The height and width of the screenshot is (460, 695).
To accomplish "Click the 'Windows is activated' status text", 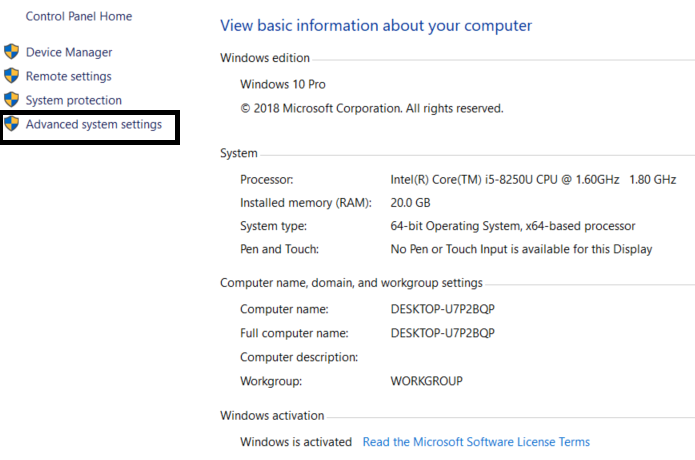I will pos(296,442).
